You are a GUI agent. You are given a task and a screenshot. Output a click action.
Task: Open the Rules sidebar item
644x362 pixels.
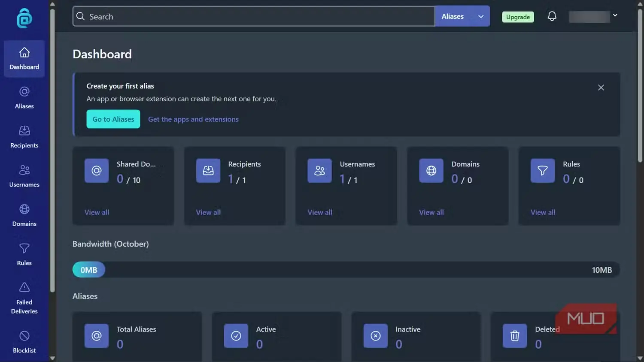[24, 255]
